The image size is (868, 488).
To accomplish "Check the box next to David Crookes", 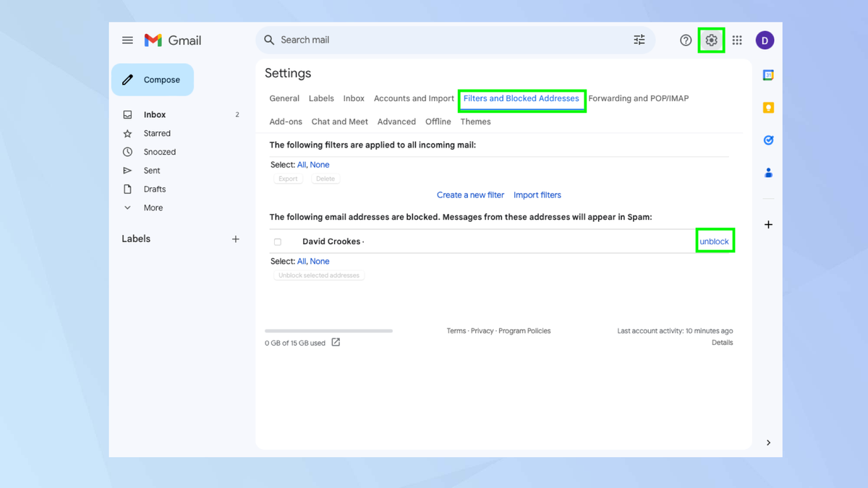I will click(x=278, y=241).
